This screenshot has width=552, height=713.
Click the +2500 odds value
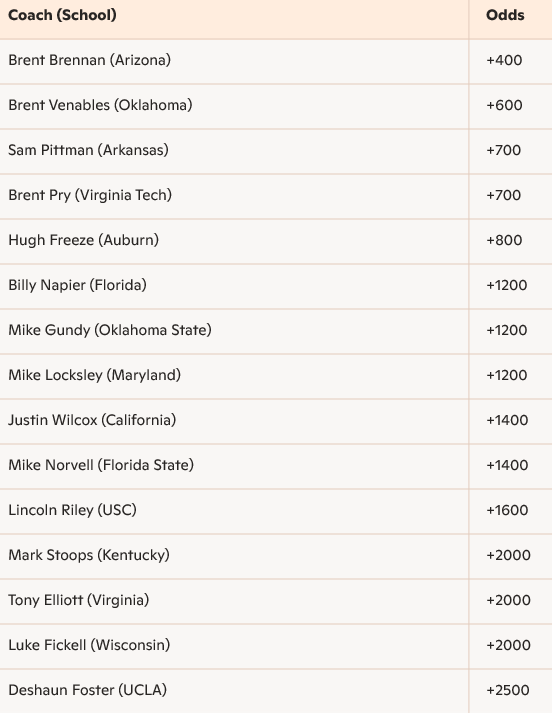(507, 690)
